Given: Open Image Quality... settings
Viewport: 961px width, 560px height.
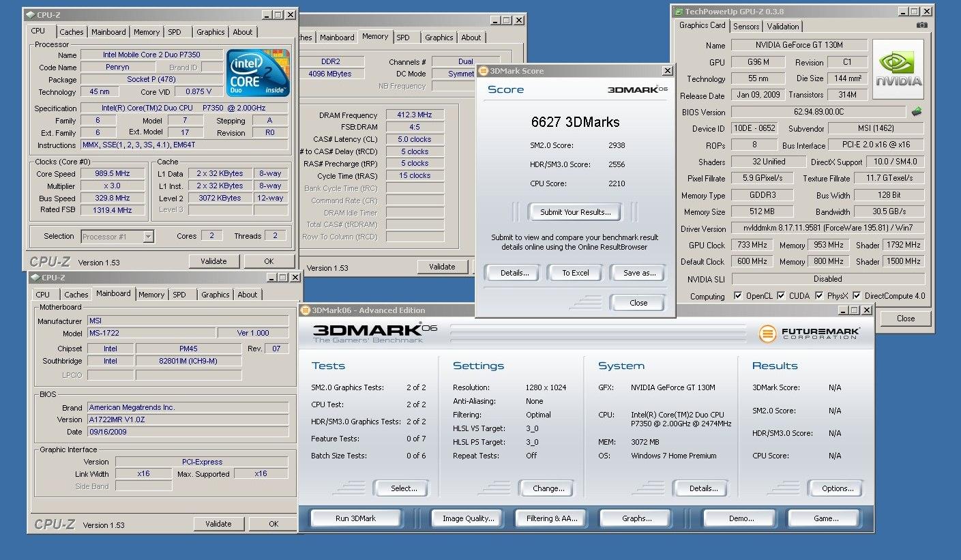Looking at the screenshot, I should click(x=468, y=518).
